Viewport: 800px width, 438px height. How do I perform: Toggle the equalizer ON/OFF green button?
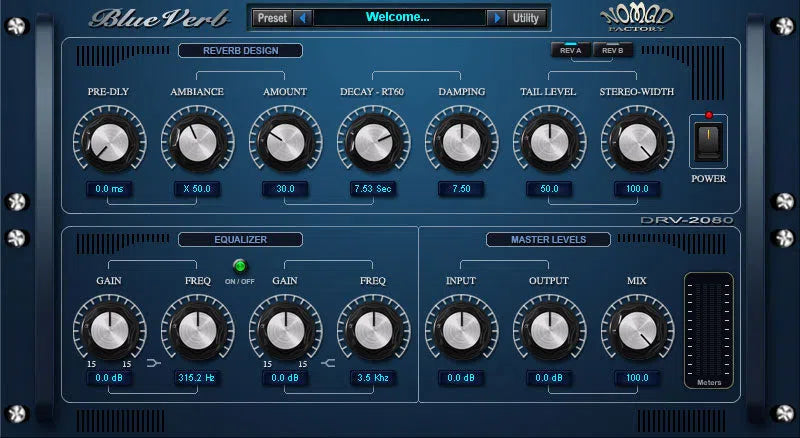tap(239, 267)
